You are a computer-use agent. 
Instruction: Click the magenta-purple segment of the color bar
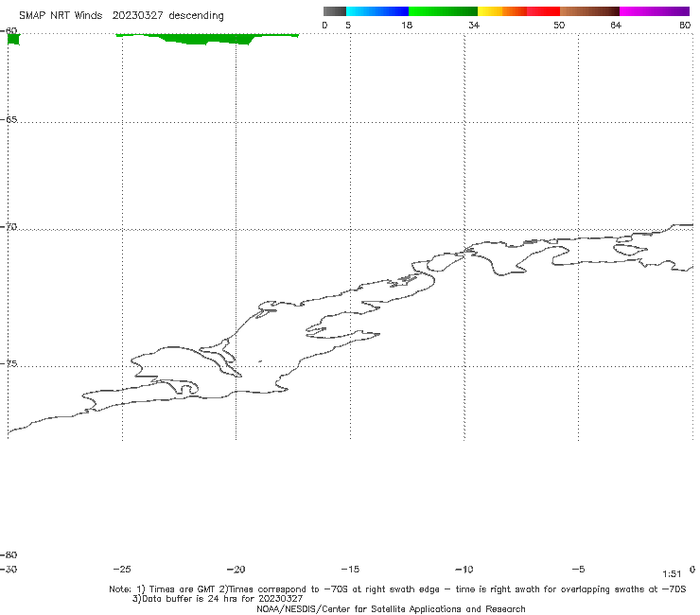pos(655,11)
